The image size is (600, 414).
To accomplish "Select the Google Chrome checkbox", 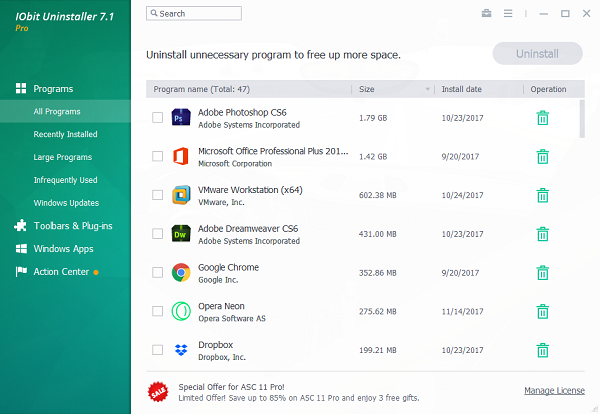I will pos(157,273).
